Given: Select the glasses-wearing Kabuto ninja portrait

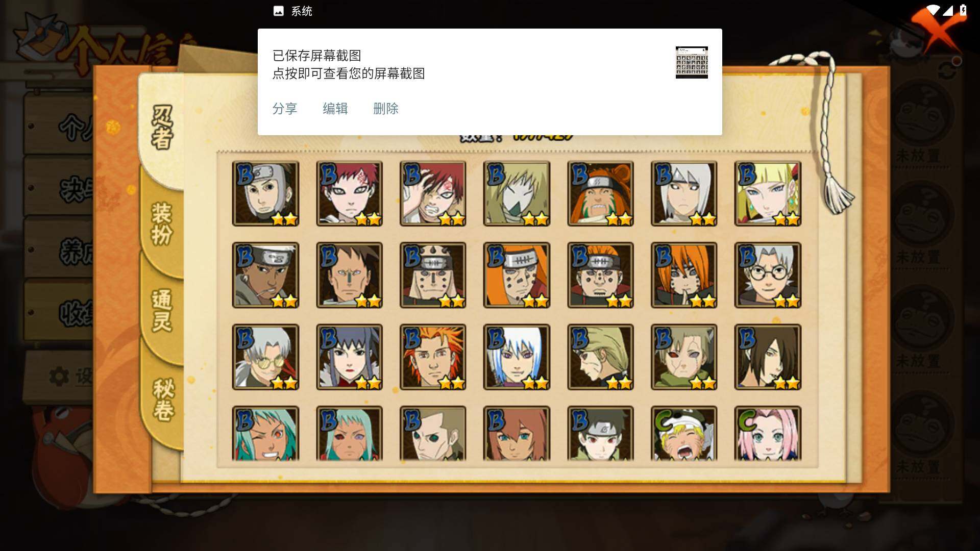Looking at the screenshot, I should (768, 275).
